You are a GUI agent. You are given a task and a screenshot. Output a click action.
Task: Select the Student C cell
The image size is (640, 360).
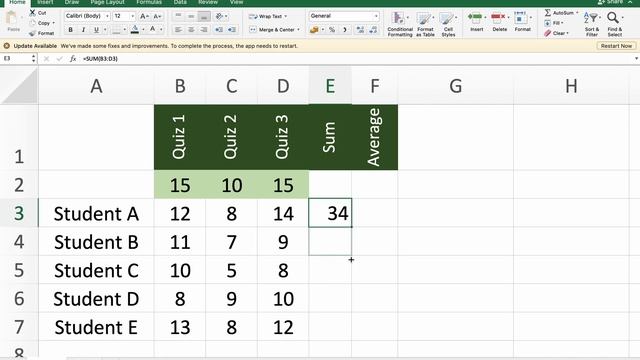click(96, 271)
